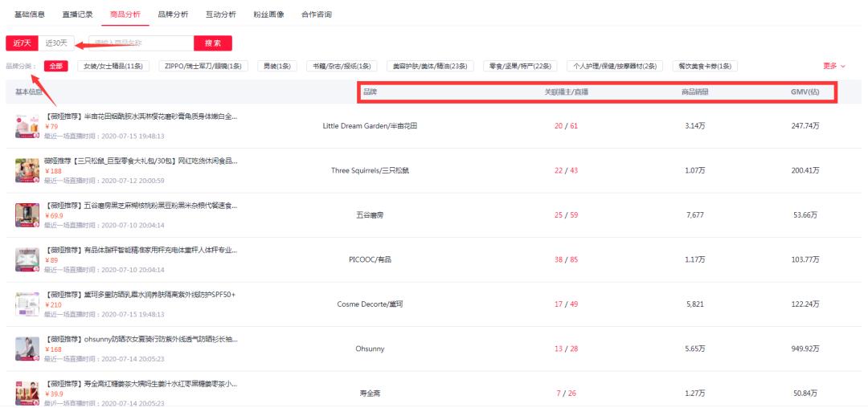Open the 有品体脂秤 product title
Image resolution: width=868 pixels, height=408 pixels.
(141, 251)
